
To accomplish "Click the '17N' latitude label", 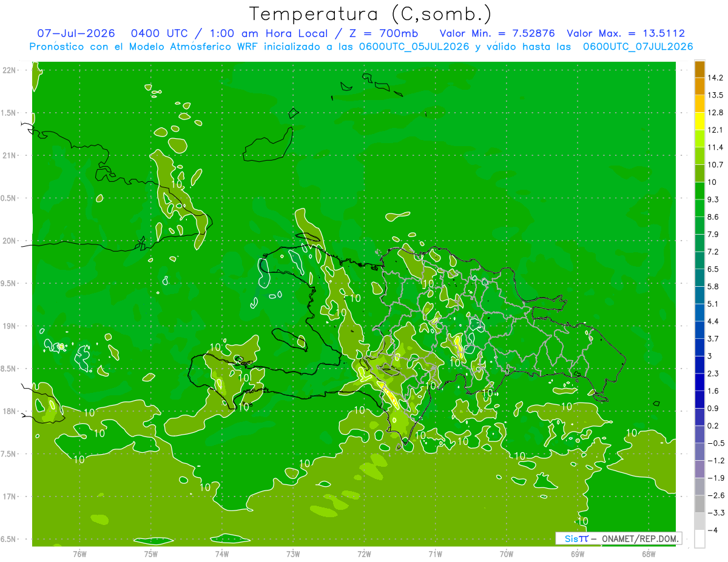I will point(8,497).
